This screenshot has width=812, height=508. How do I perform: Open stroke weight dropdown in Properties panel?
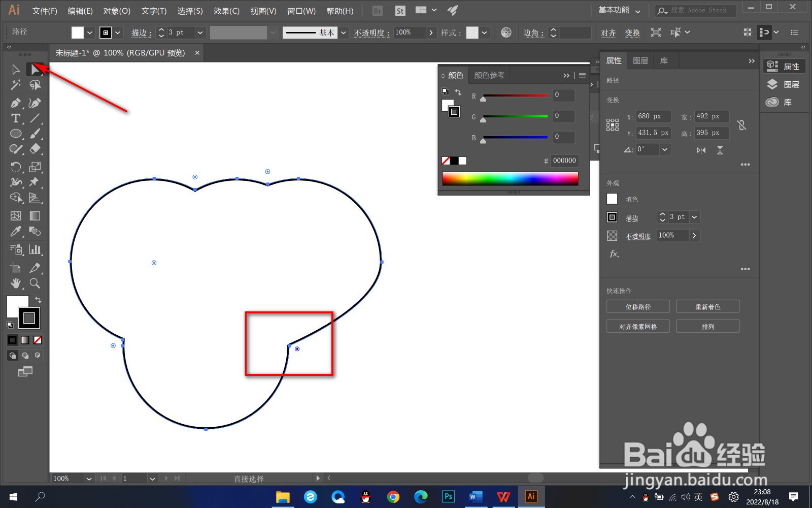pos(694,217)
